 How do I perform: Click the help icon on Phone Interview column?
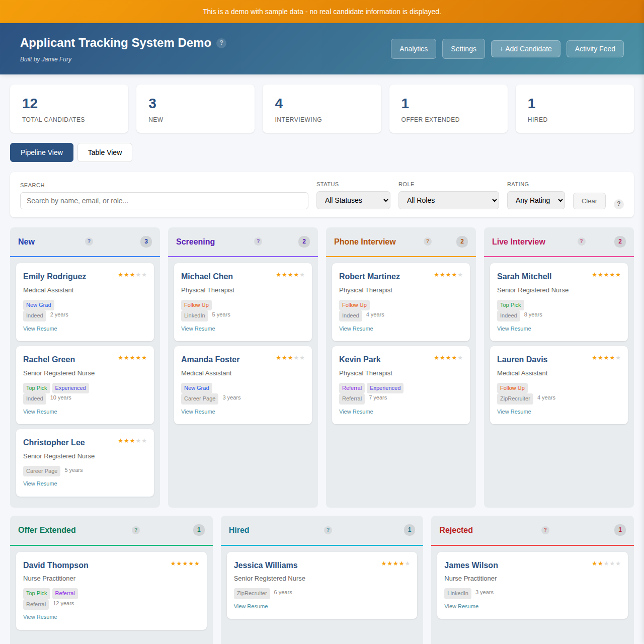coord(428,242)
